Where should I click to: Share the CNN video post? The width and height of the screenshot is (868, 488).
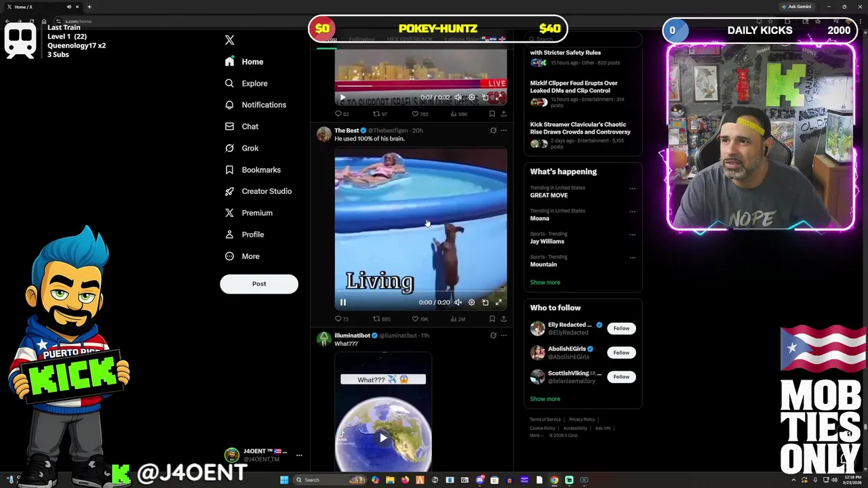tap(503, 114)
